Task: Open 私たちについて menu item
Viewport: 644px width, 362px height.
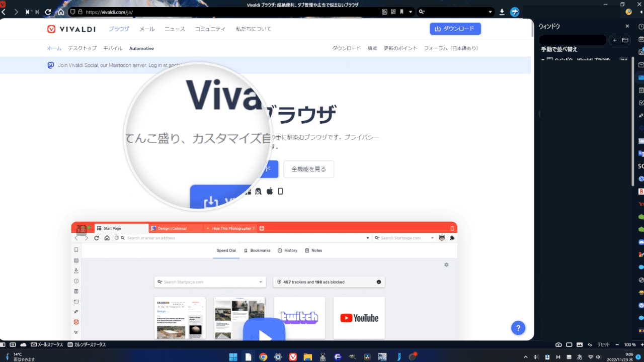Action: point(254,29)
